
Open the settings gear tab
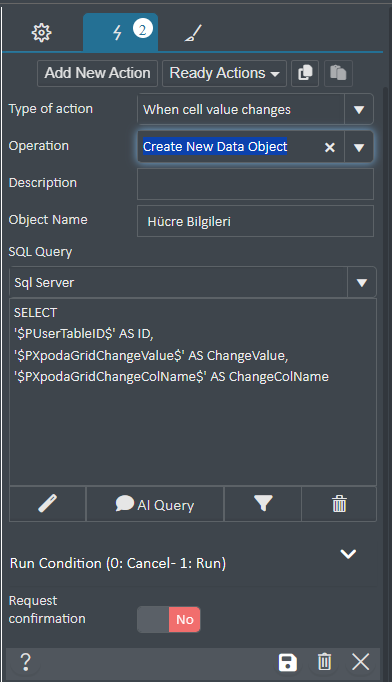click(41, 33)
